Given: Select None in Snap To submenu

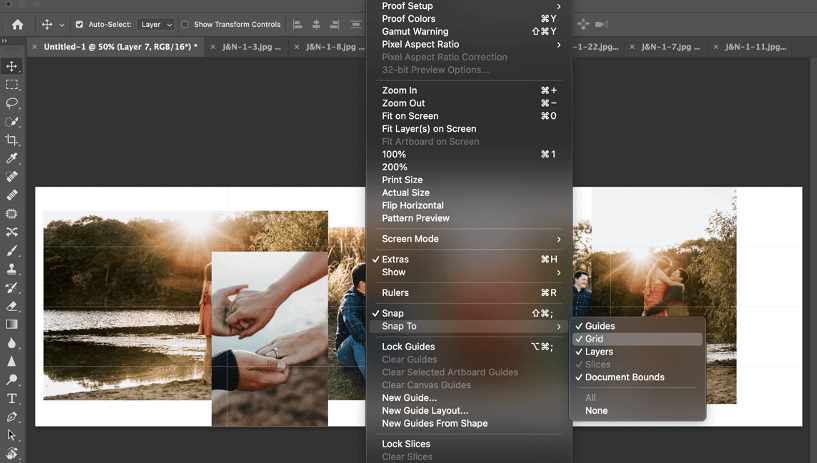Looking at the screenshot, I should (638, 411).
